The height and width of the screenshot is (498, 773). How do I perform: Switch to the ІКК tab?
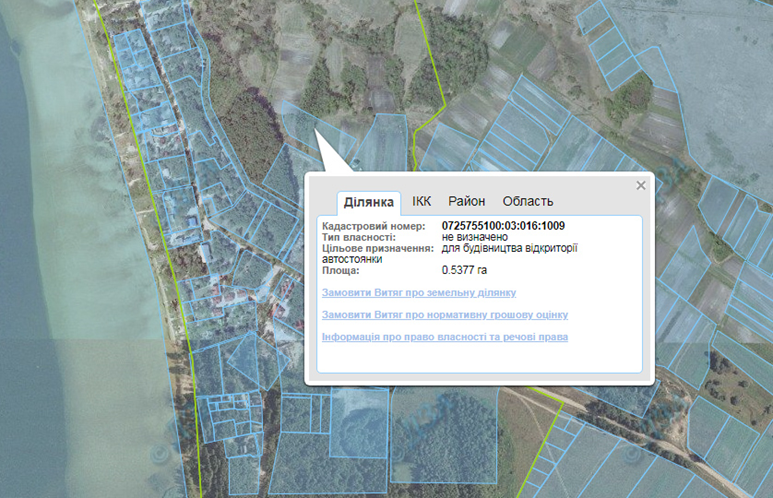(x=422, y=201)
